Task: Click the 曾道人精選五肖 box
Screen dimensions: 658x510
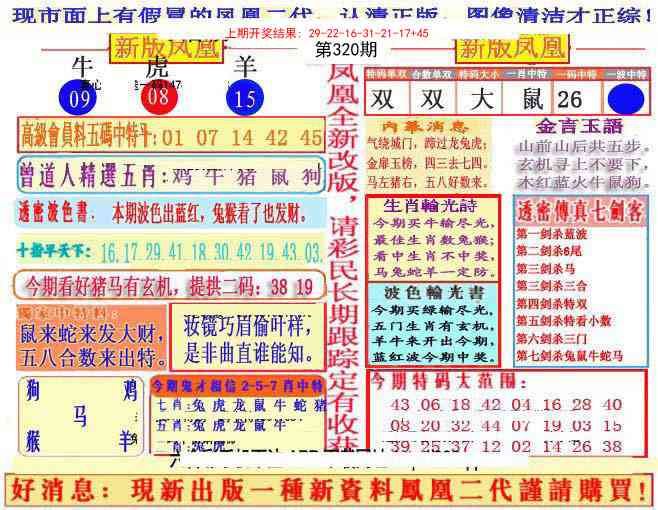Action: 170,176
